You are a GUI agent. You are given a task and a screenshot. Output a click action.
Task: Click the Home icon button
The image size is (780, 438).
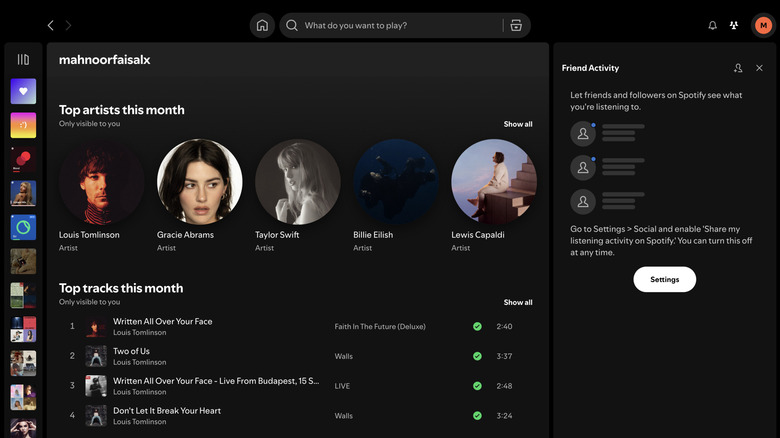pyautogui.click(x=262, y=25)
